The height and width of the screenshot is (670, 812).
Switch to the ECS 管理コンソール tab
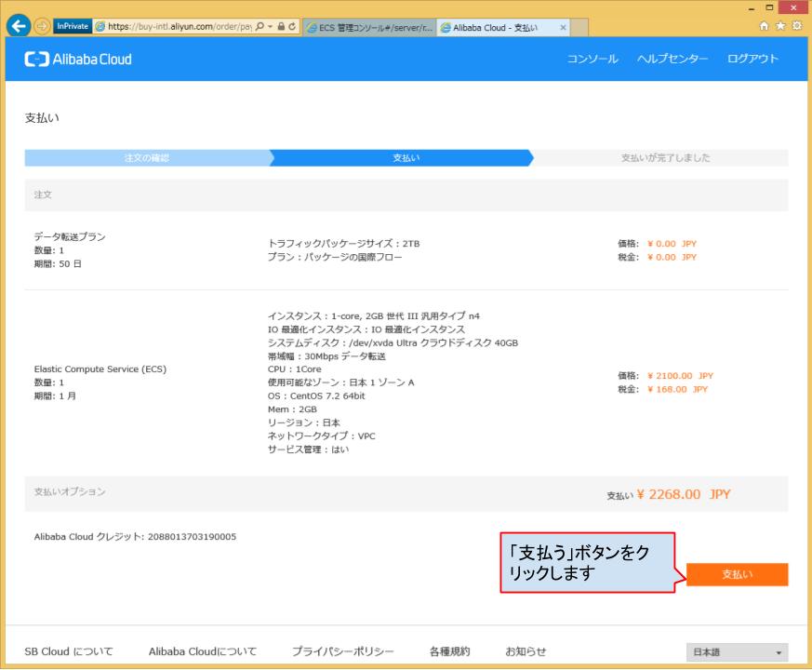(x=369, y=28)
